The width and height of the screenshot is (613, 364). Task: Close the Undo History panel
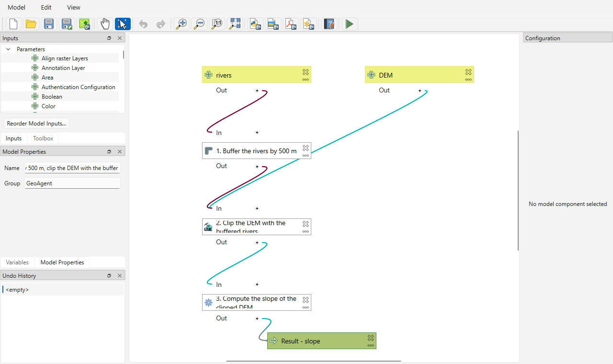[120, 275]
